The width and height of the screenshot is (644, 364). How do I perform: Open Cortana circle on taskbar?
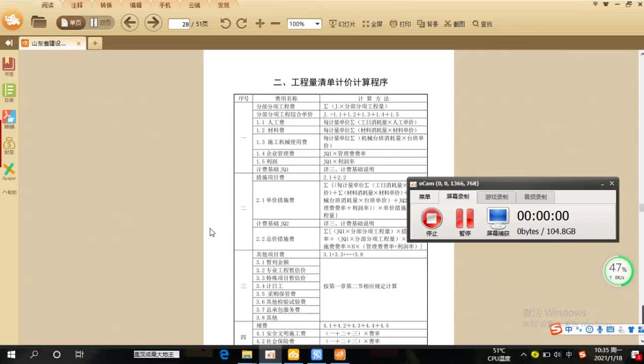(x=57, y=354)
